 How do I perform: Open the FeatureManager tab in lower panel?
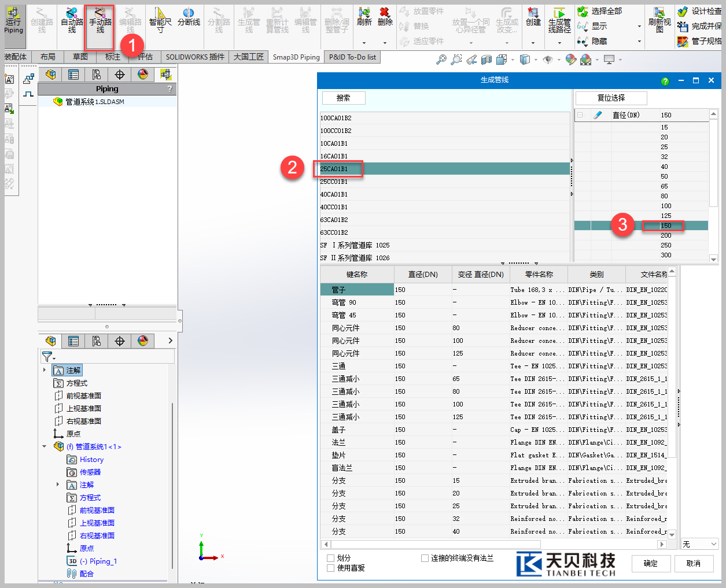click(x=51, y=341)
